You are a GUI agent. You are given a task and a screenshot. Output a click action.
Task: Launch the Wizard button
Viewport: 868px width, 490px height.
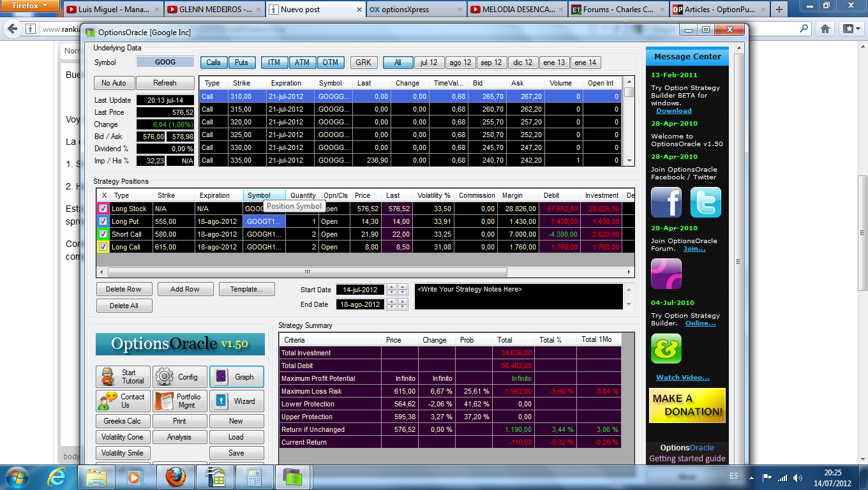coord(236,401)
